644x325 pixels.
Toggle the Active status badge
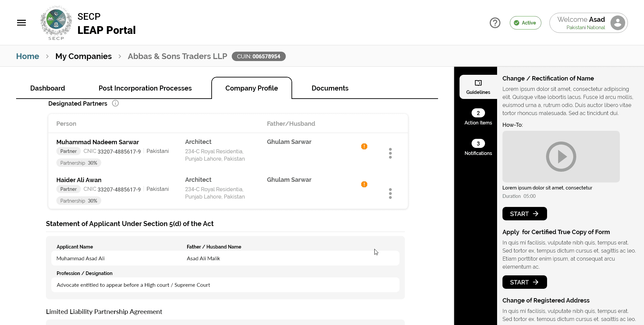click(x=525, y=22)
